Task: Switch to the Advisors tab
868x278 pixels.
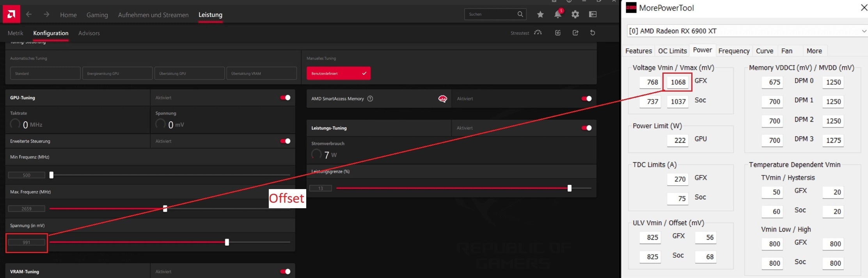Action: point(89,33)
